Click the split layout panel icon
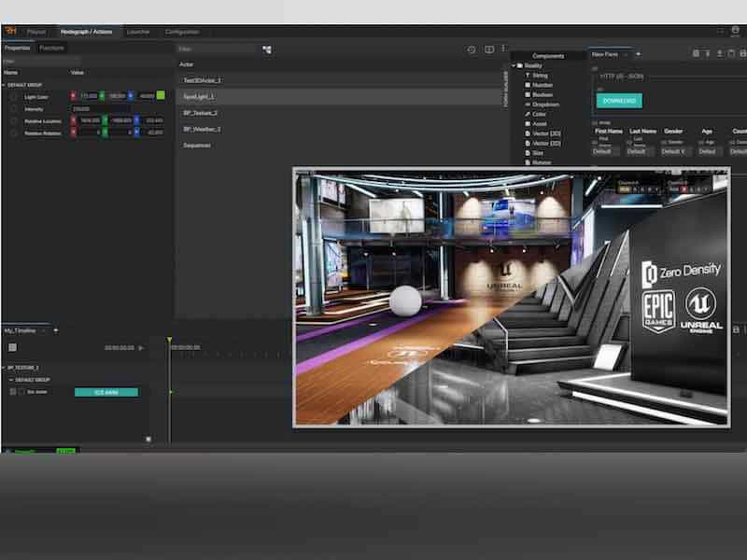The image size is (747, 560). (488, 49)
